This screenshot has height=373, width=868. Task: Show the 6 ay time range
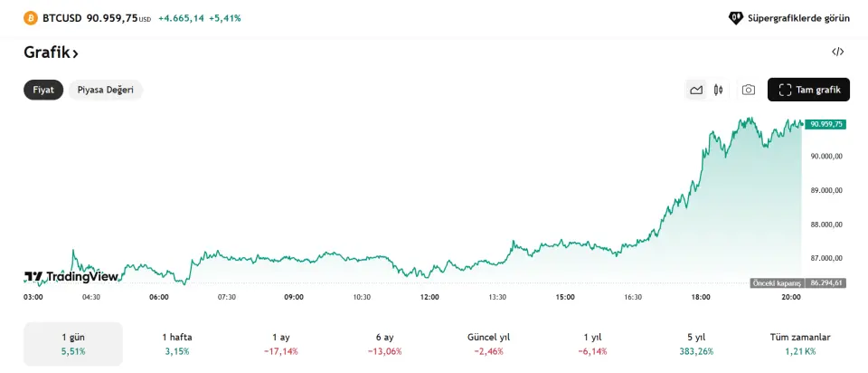[x=385, y=343]
